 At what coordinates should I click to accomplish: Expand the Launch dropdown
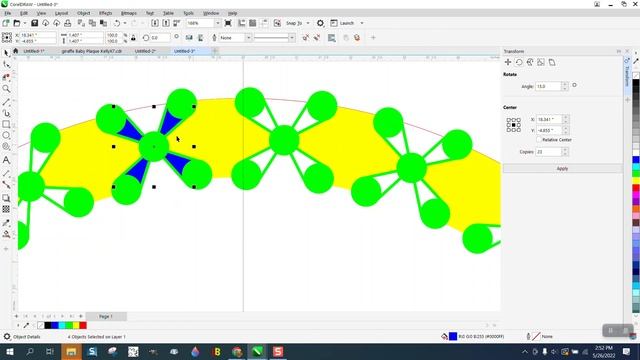[362, 23]
